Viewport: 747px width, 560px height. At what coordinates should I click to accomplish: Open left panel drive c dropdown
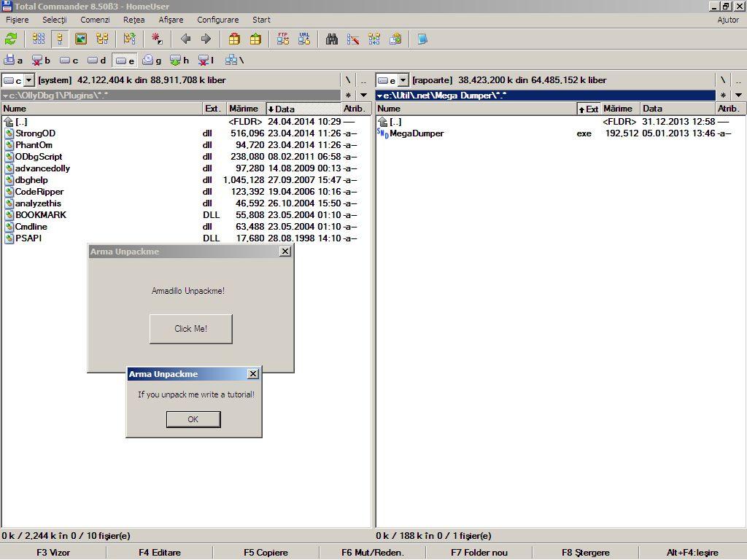29,80
